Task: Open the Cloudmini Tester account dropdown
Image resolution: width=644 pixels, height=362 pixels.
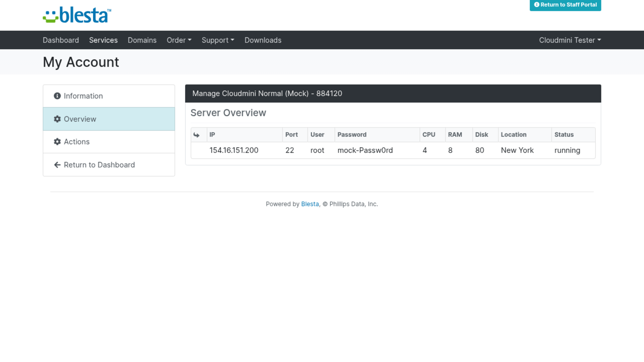Action: (570, 40)
